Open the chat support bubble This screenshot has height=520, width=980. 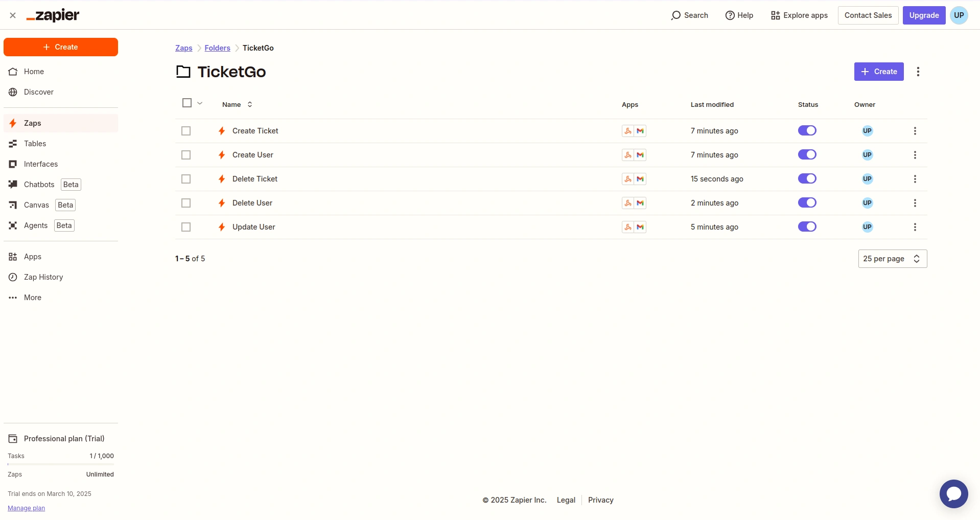(x=953, y=494)
